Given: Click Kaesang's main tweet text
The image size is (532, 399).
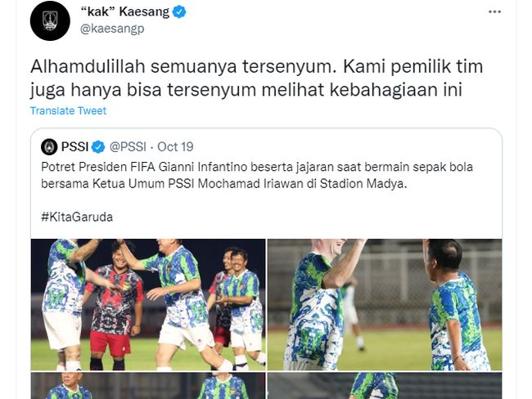Looking at the screenshot, I should click(x=256, y=78).
